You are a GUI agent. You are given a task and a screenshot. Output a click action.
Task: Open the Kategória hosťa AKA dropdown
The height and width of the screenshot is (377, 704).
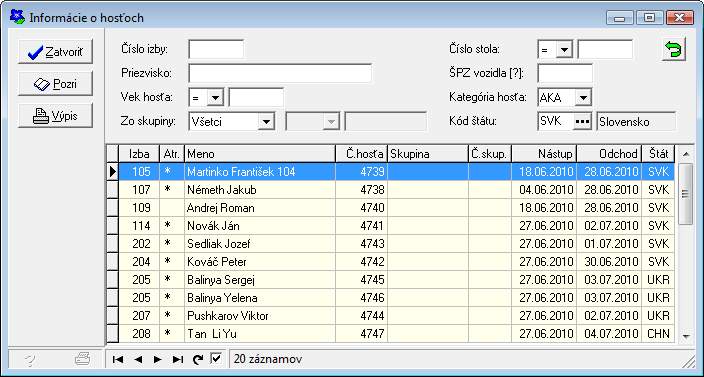click(583, 97)
